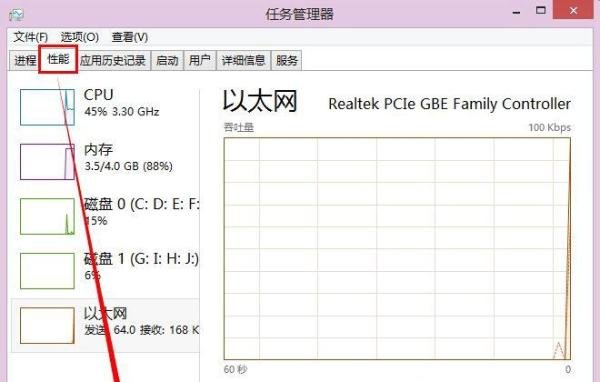This screenshot has width=600, height=382.
Task: Click the large 以太网 heading
Action: (260, 101)
